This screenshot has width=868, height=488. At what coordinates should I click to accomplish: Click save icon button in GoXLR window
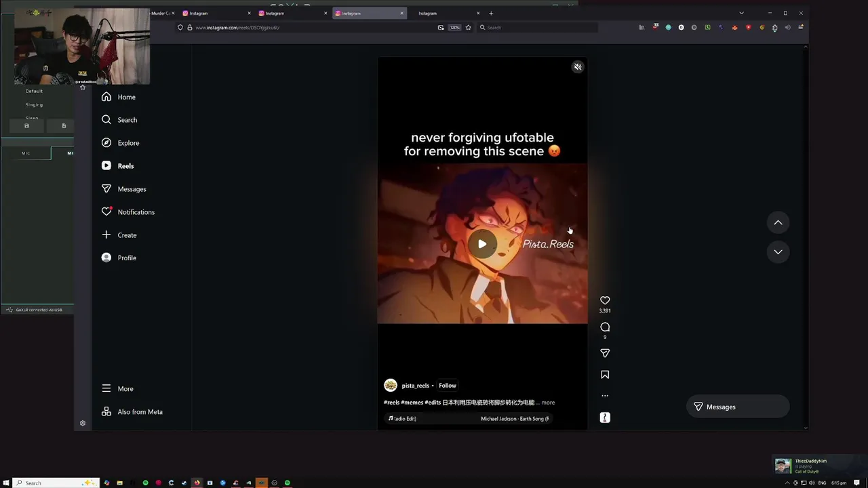click(x=26, y=125)
